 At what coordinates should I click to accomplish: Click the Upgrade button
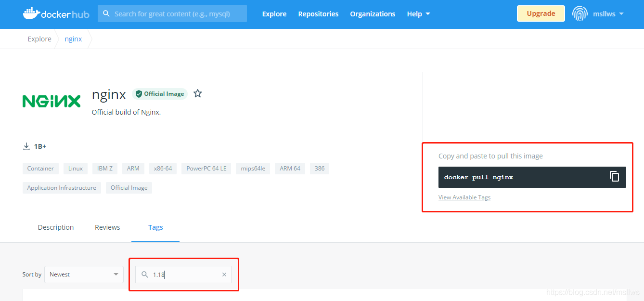click(x=541, y=13)
